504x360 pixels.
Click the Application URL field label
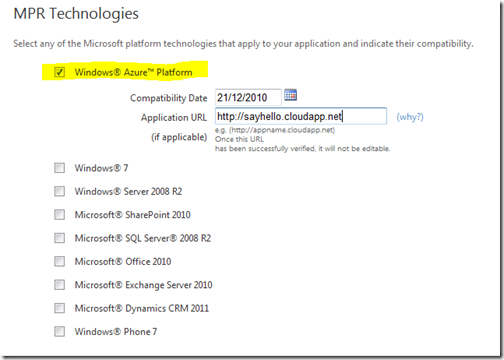coord(174,117)
